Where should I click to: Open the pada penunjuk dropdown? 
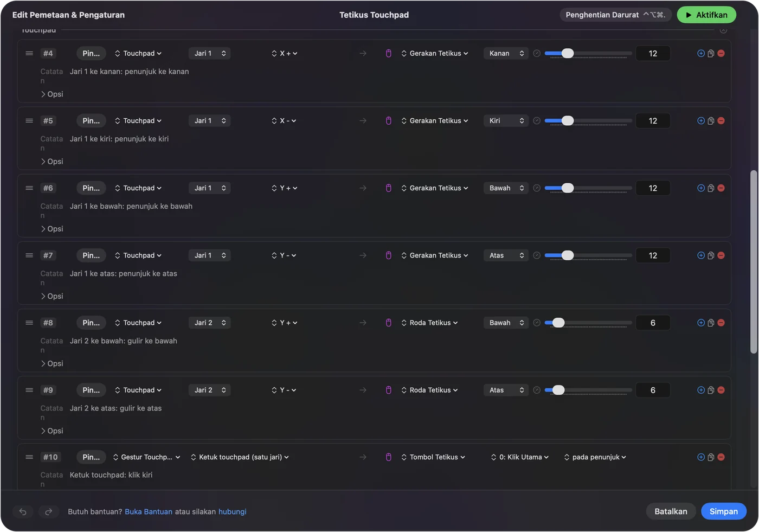(595, 457)
